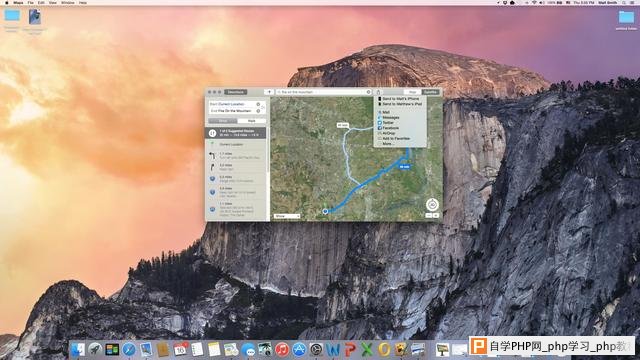This screenshot has width=640, height=360.
Task: Zoom in with the plus button
Action: click(x=436, y=215)
